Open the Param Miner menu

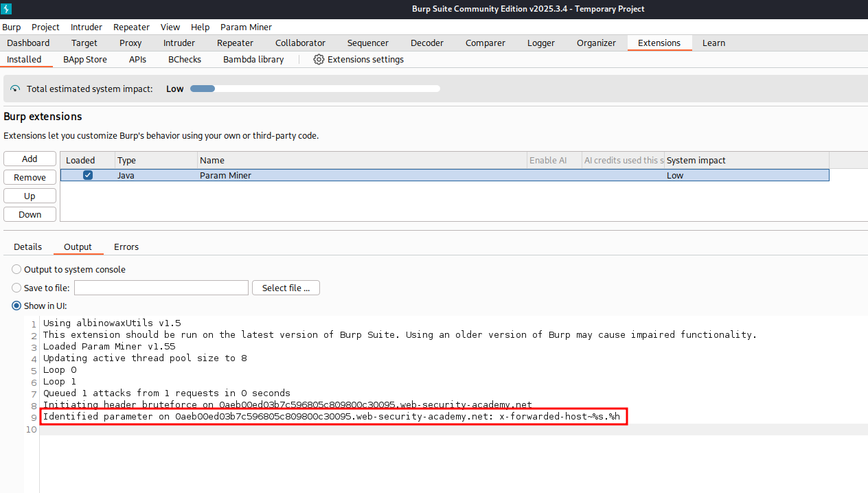click(x=246, y=27)
